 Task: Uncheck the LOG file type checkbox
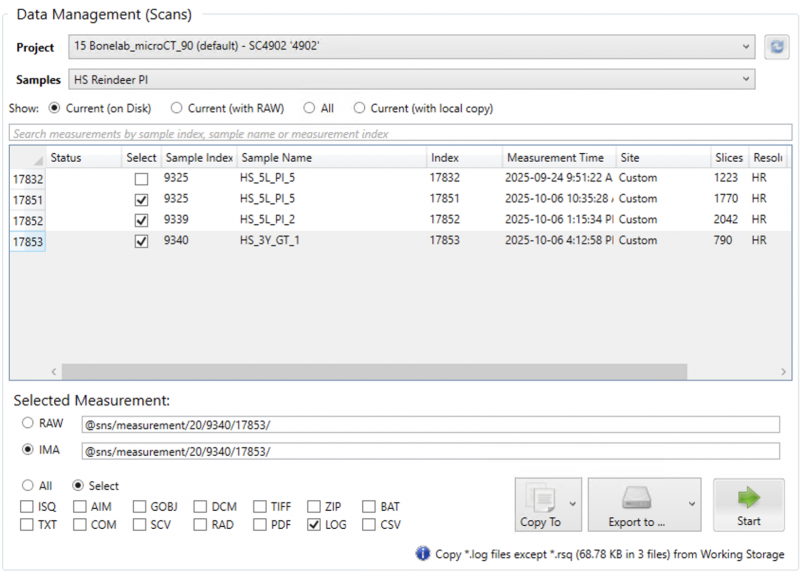314,525
